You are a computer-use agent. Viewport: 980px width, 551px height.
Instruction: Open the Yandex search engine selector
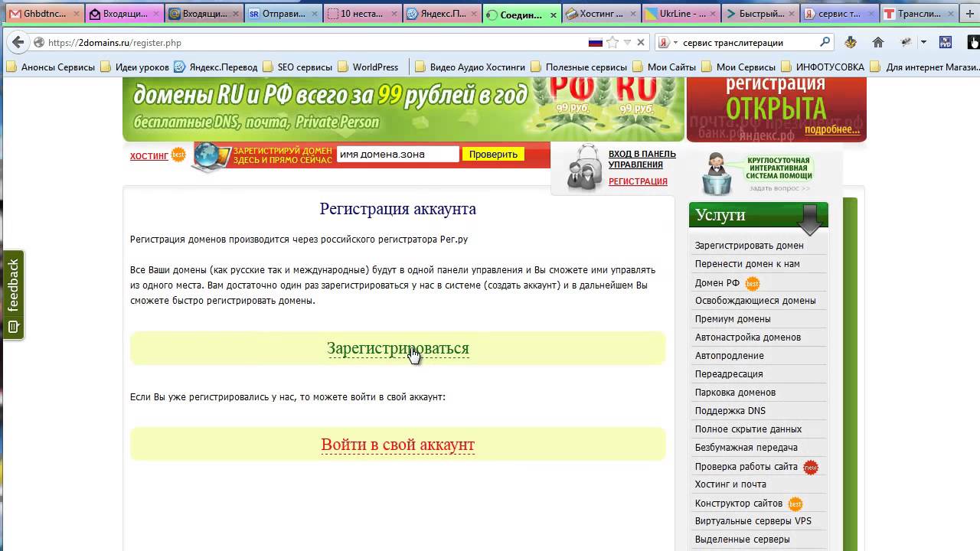[x=668, y=43]
